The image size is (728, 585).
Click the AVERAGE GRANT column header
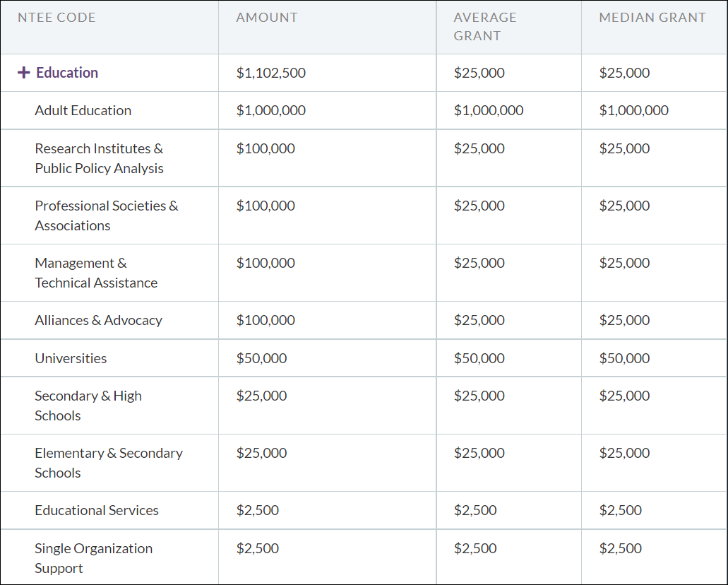(485, 27)
